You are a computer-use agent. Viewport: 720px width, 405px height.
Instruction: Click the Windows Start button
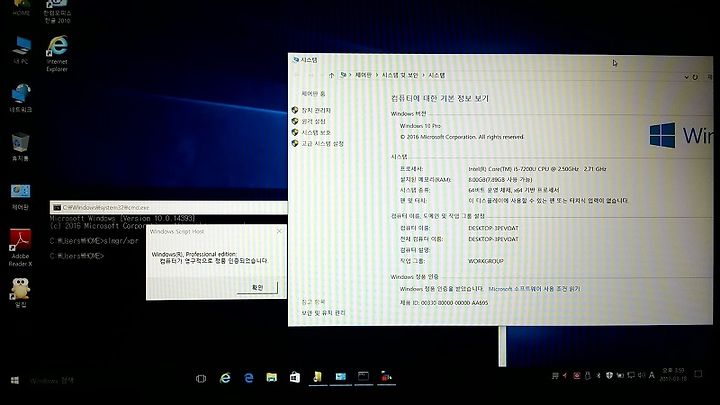[15, 380]
